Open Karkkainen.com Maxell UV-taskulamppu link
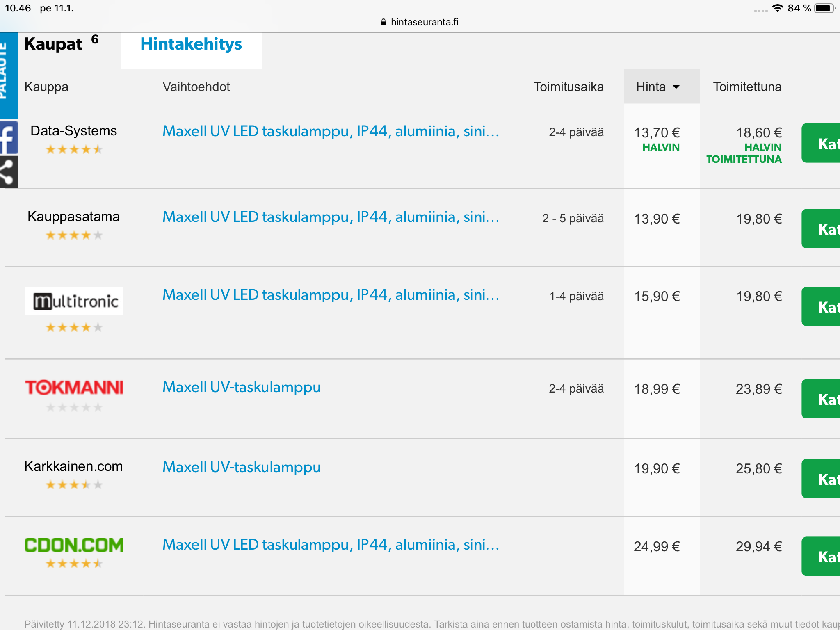The image size is (840, 630). 241,467
